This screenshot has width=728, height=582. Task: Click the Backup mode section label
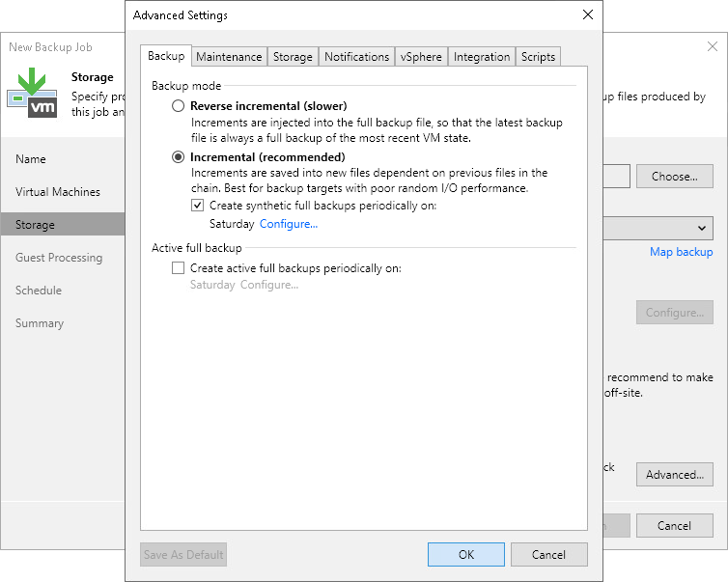(186, 86)
